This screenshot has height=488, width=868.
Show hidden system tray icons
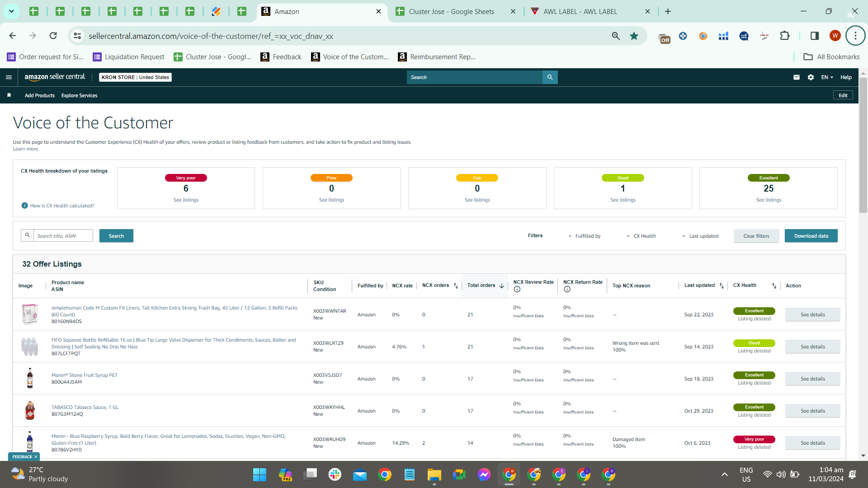724,474
